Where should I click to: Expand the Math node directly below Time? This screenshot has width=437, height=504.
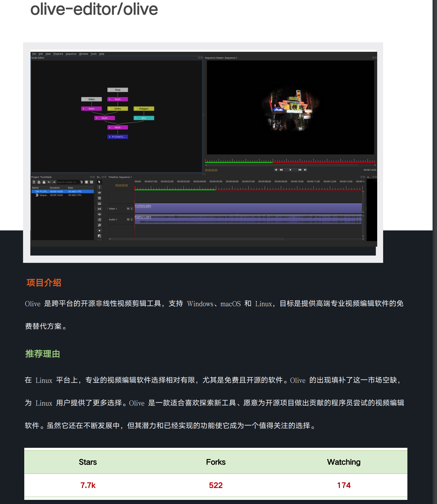[110, 99]
